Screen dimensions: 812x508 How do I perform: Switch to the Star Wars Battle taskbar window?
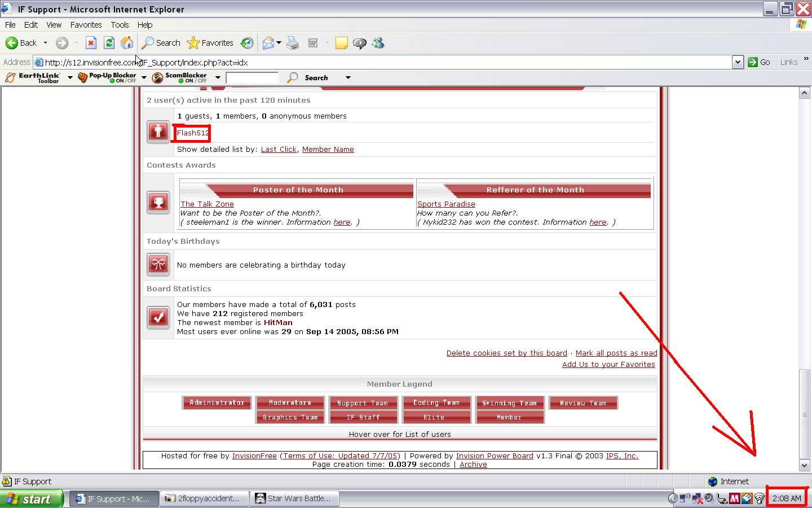295,498
